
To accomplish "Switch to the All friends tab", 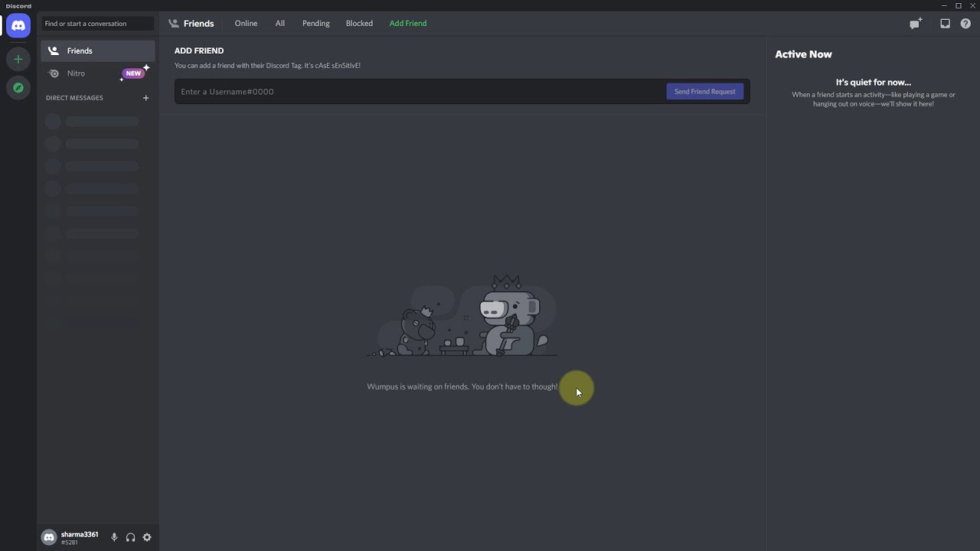I will (280, 24).
